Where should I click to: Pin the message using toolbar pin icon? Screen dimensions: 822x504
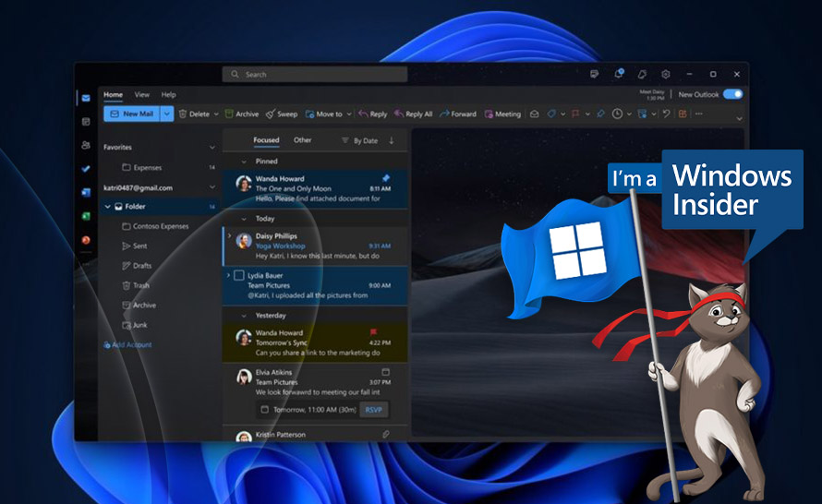pyautogui.click(x=600, y=114)
